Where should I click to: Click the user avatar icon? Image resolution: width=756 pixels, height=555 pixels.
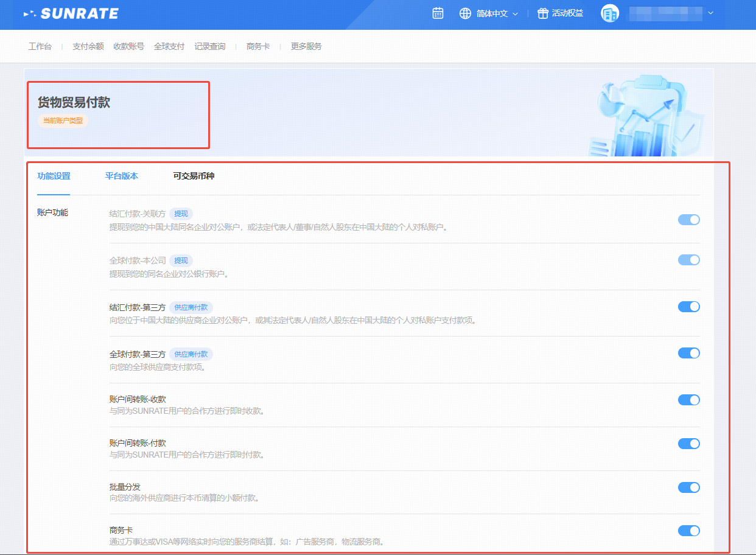point(609,13)
